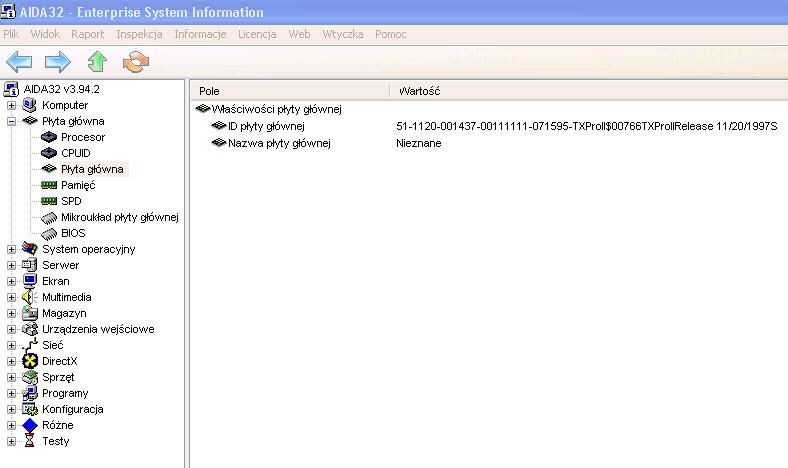Open the Informacje menu

coord(200,34)
